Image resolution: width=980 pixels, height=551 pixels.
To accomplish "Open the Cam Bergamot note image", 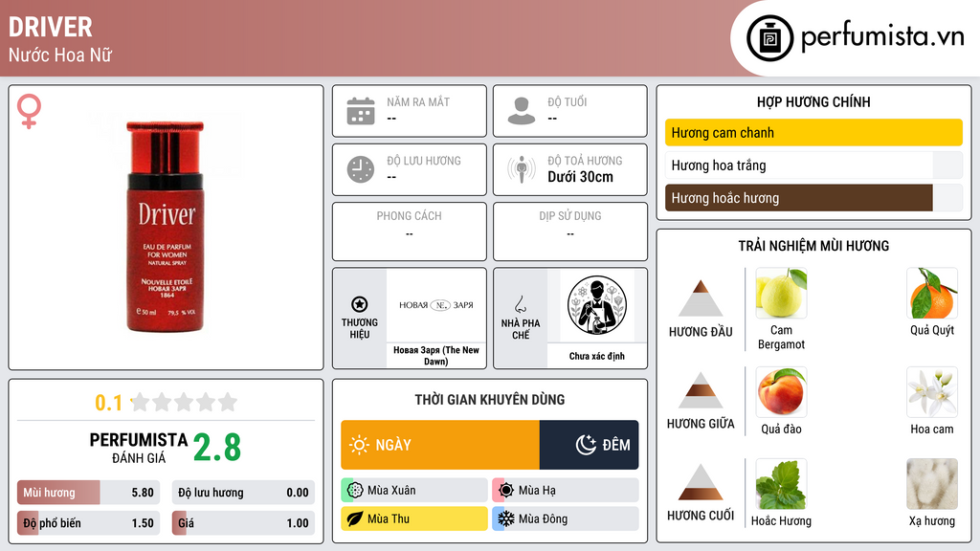I will point(781,293).
